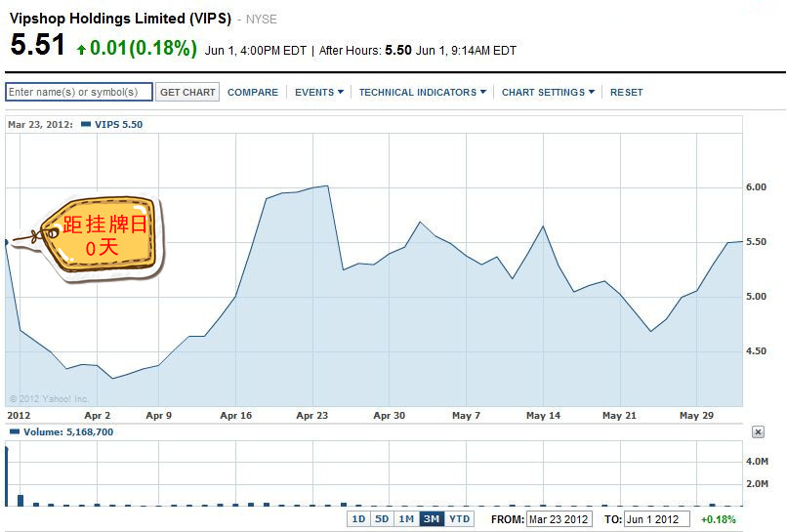
Task: Click the Vipshop Holdings Limited (VIPS) title
Action: click(120, 19)
